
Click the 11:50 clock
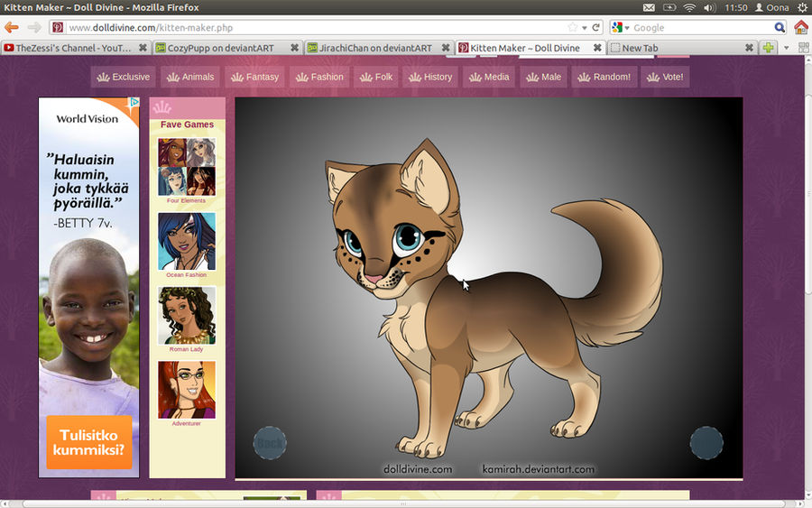click(736, 7)
